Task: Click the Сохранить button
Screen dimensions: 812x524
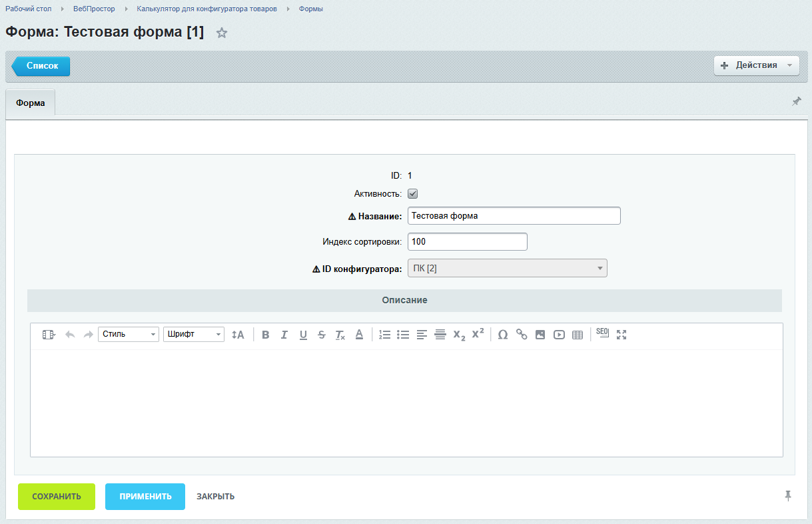Action: (x=57, y=497)
